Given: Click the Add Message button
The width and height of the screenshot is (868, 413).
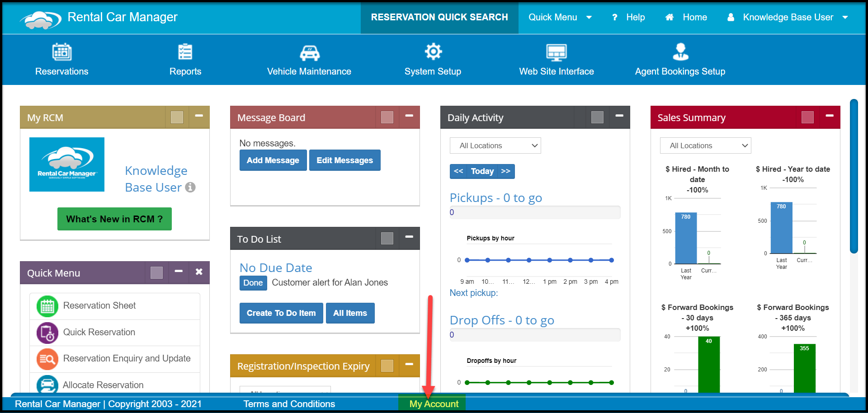Looking at the screenshot, I should [x=273, y=160].
